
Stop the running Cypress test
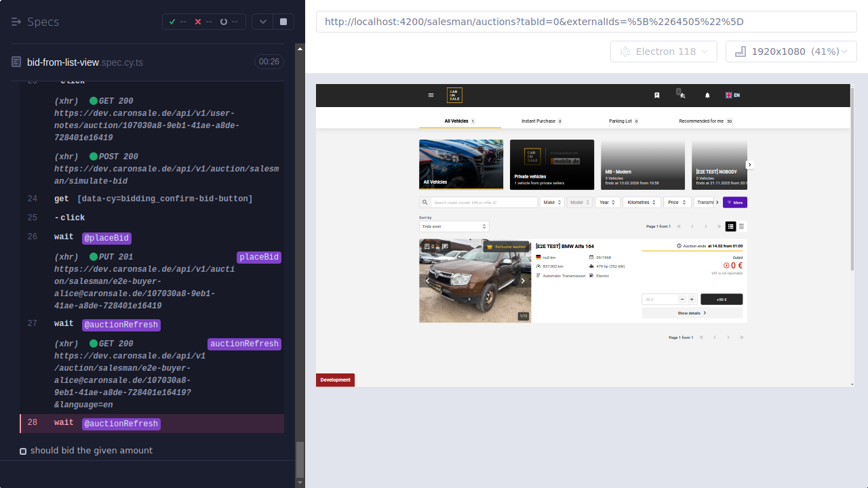[283, 21]
